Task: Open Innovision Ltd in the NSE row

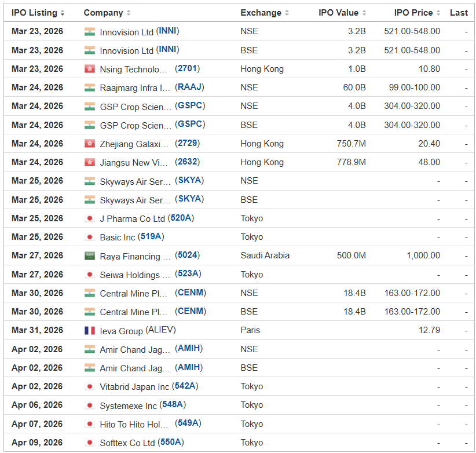Action: (x=127, y=32)
